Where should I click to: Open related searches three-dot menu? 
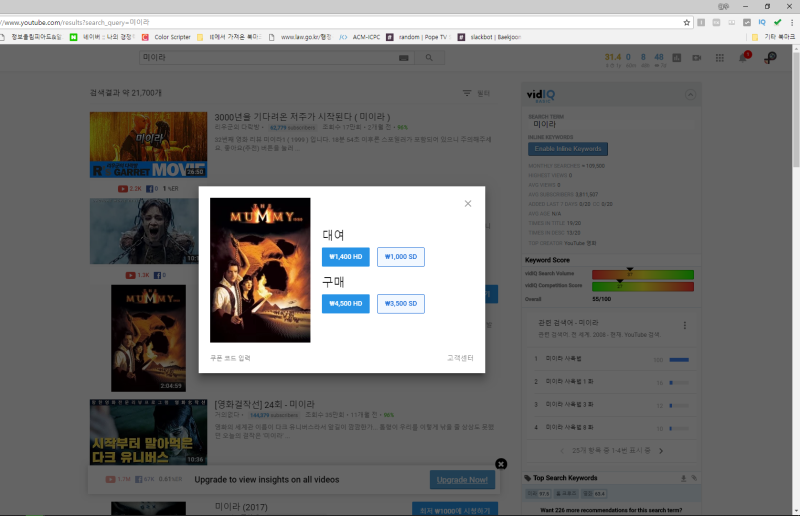point(685,325)
